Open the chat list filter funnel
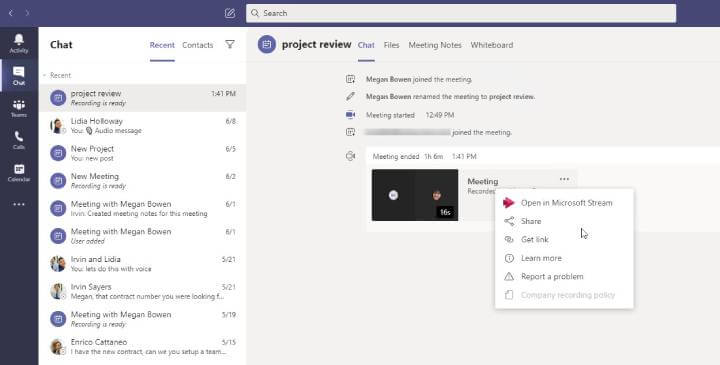This screenshot has height=365, width=720. coord(230,45)
